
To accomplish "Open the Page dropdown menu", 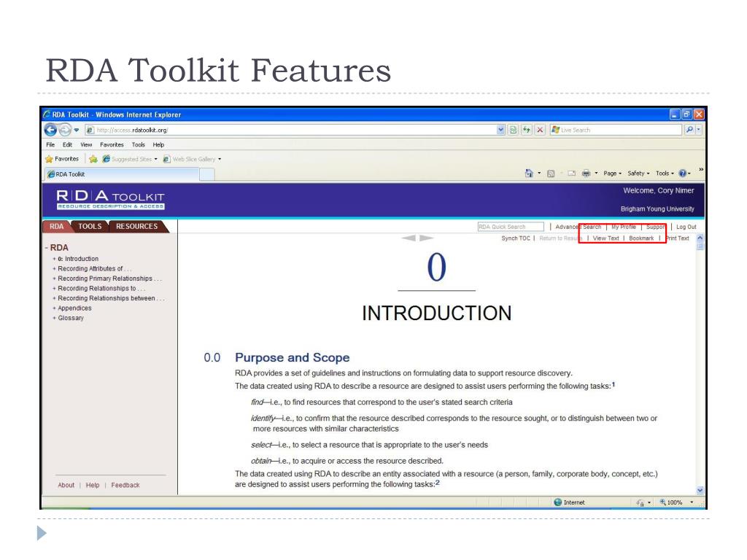I will point(612,174).
